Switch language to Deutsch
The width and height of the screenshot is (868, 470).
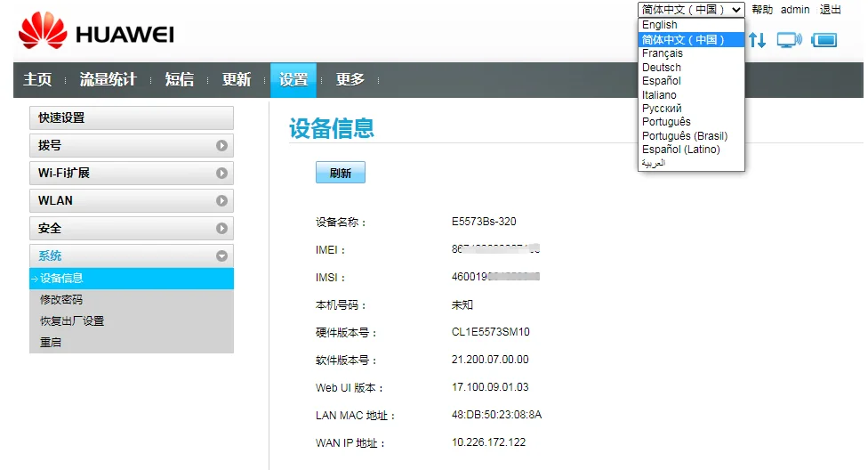coord(691,68)
